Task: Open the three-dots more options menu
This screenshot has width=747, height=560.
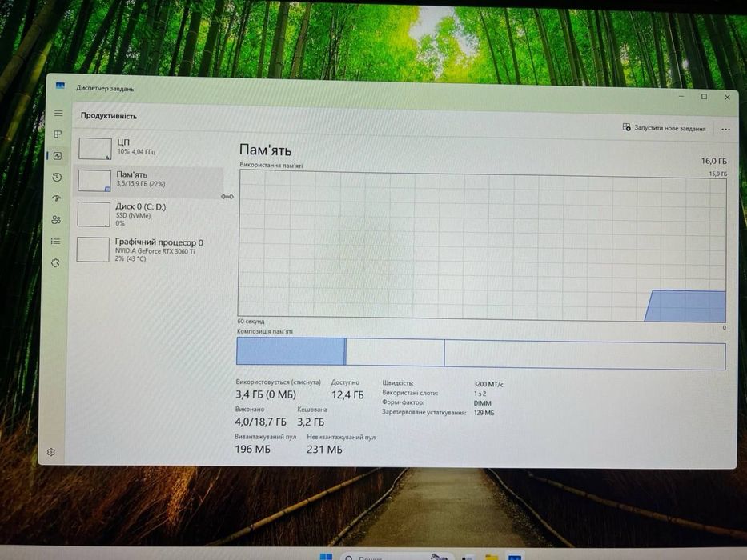Action: pyautogui.click(x=725, y=129)
